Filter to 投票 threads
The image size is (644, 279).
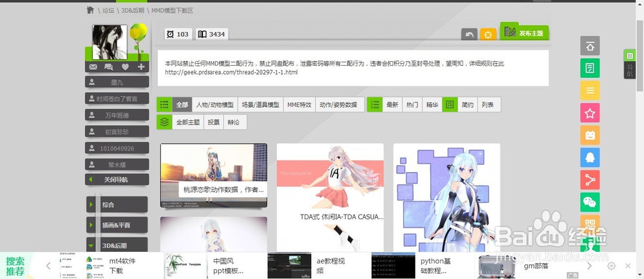(214, 122)
